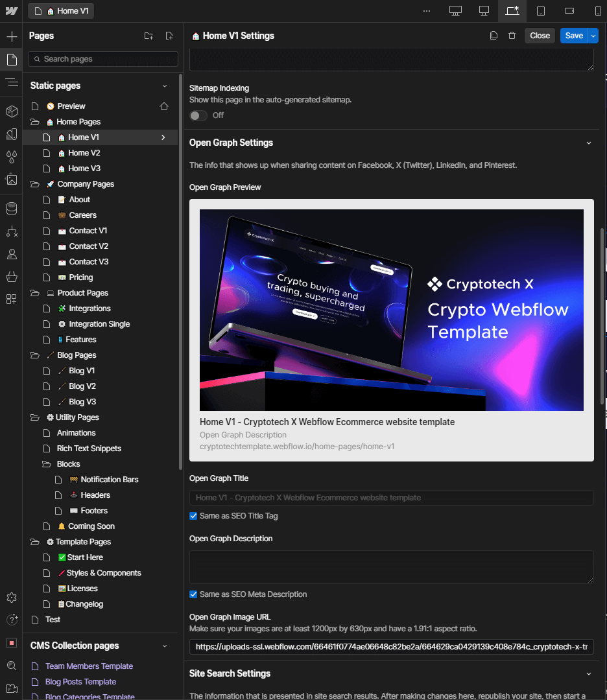Uncheck Same as SEO Title Tag
This screenshot has height=700, width=607.
193,516
